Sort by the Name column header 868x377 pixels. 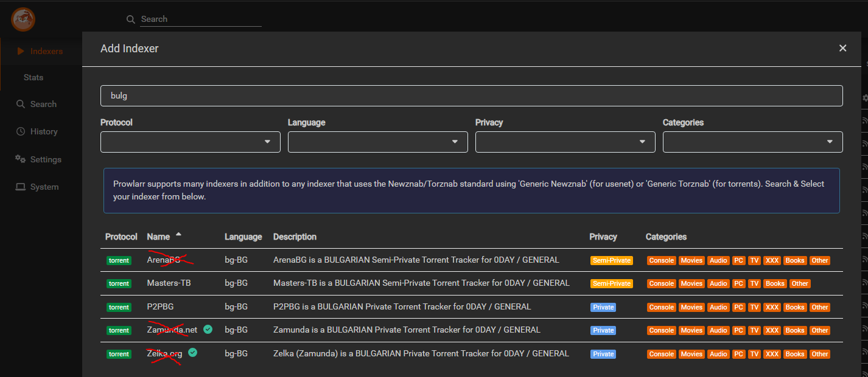pyautogui.click(x=158, y=237)
